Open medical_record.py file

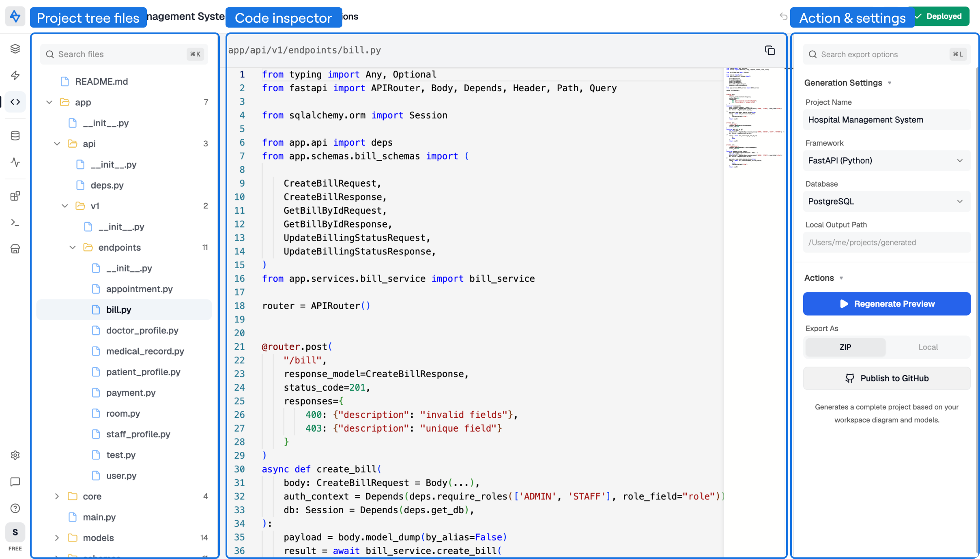[x=124, y=351]
